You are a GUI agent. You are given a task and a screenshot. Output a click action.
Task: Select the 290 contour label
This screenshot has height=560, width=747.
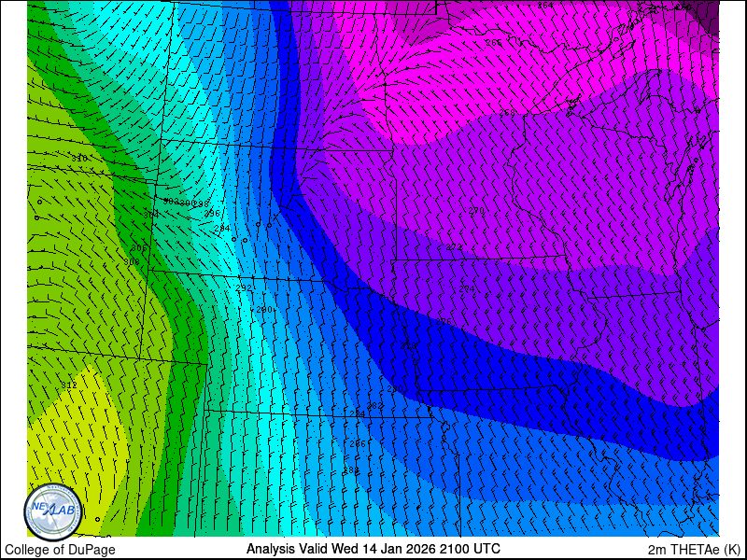tap(264, 310)
